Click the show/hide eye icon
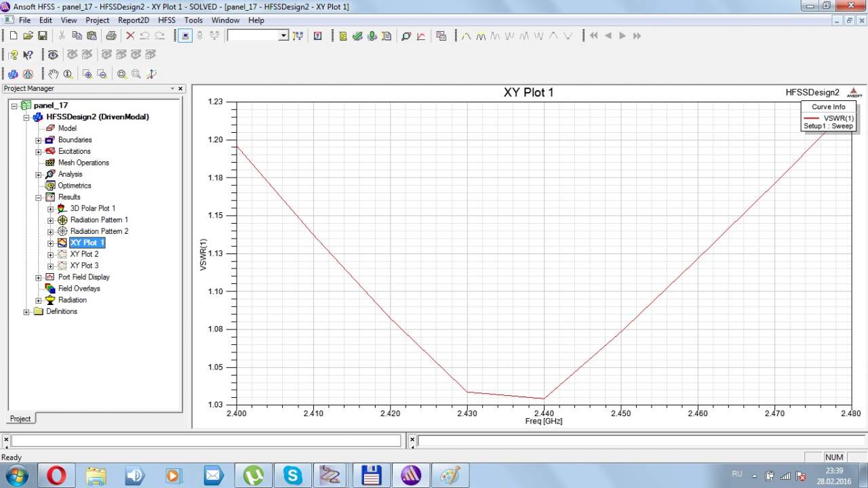 pyautogui.click(x=53, y=55)
